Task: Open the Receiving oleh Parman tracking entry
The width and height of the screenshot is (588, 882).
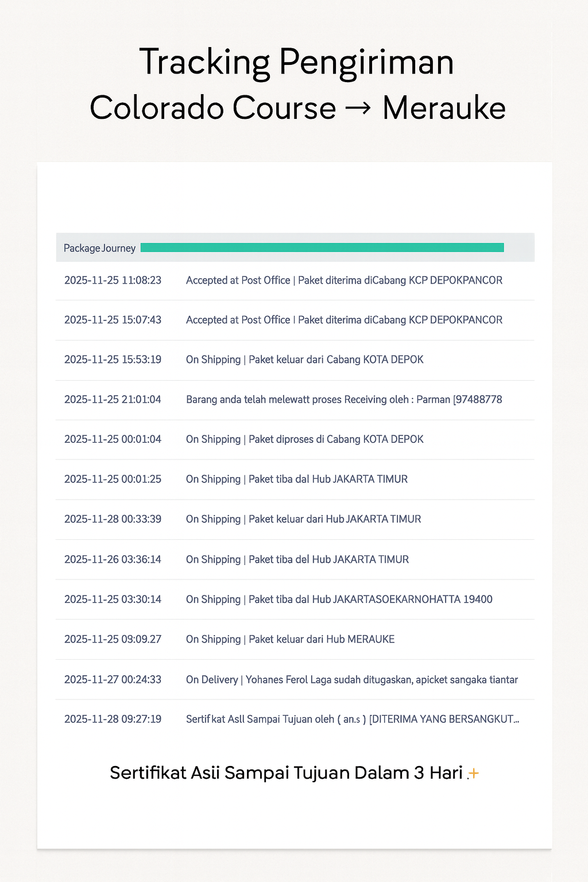Action: point(344,400)
